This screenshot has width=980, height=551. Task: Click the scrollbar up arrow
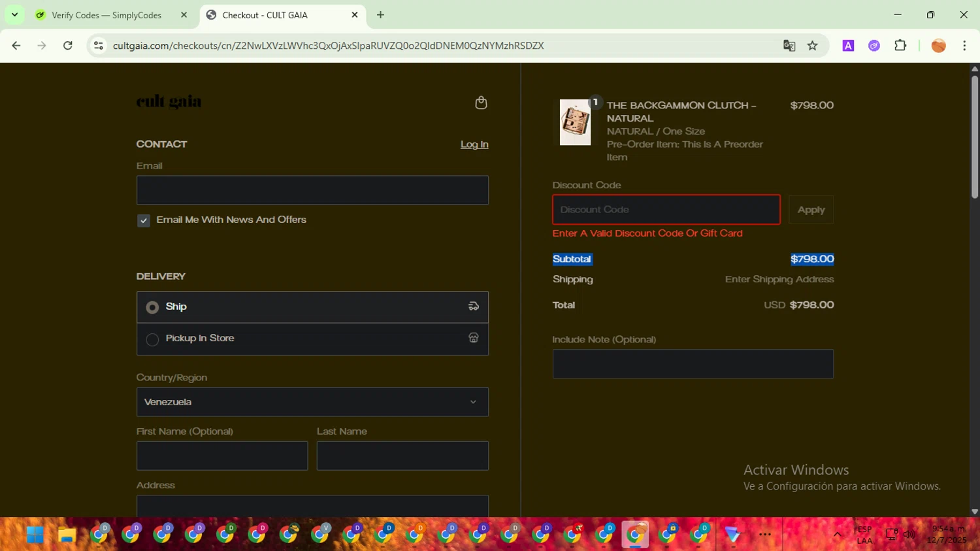[974, 68]
